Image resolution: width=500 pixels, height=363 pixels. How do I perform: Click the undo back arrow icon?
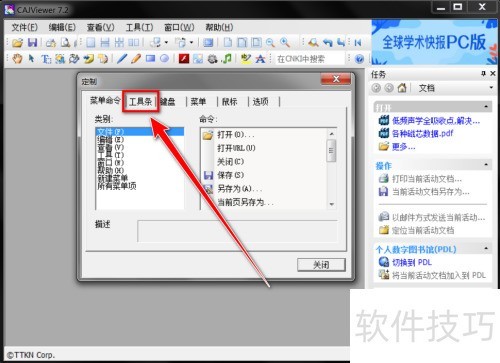[328, 43]
